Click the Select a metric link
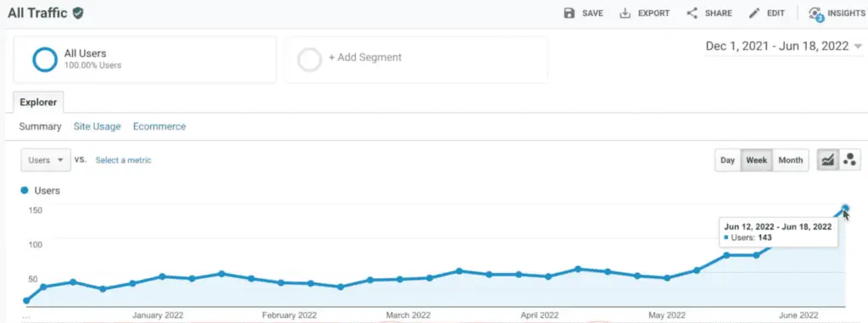The height and width of the screenshot is (323, 868). click(124, 160)
